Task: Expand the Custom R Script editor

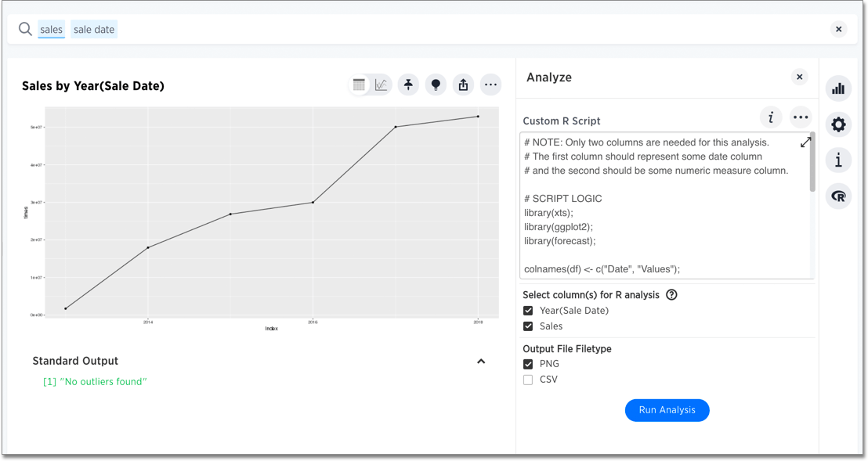Action: [806, 142]
